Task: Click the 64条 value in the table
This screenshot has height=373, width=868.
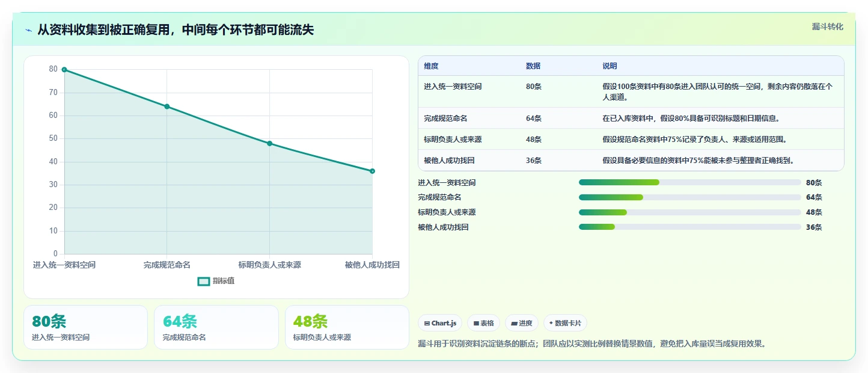Action: tap(534, 119)
